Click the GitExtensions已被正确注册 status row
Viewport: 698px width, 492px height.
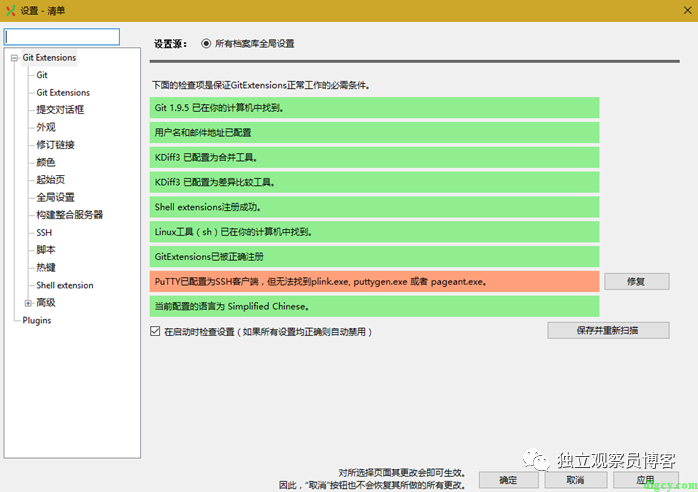click(x=374, y=257)
